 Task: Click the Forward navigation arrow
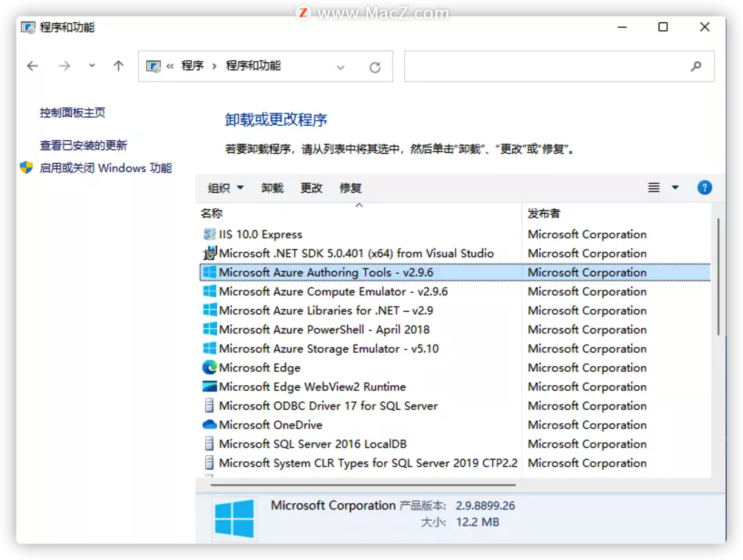(x=64, y=66)
